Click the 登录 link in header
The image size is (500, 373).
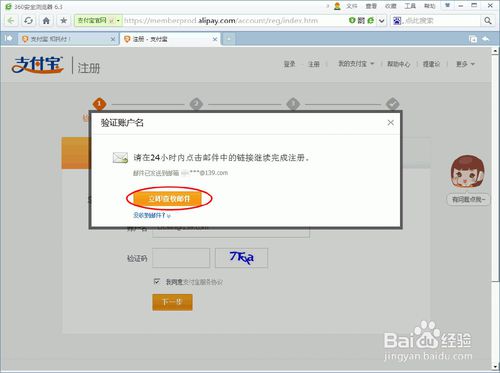point(289,64)
